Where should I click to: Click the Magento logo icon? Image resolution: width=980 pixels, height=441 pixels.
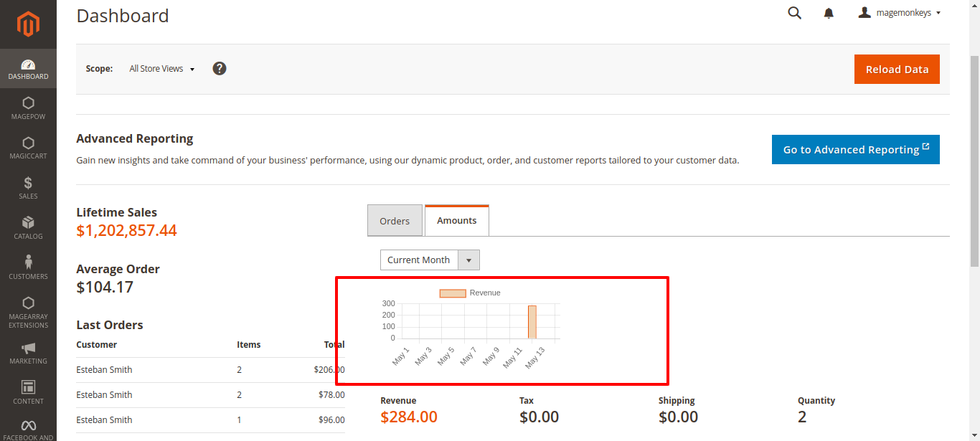28,25
